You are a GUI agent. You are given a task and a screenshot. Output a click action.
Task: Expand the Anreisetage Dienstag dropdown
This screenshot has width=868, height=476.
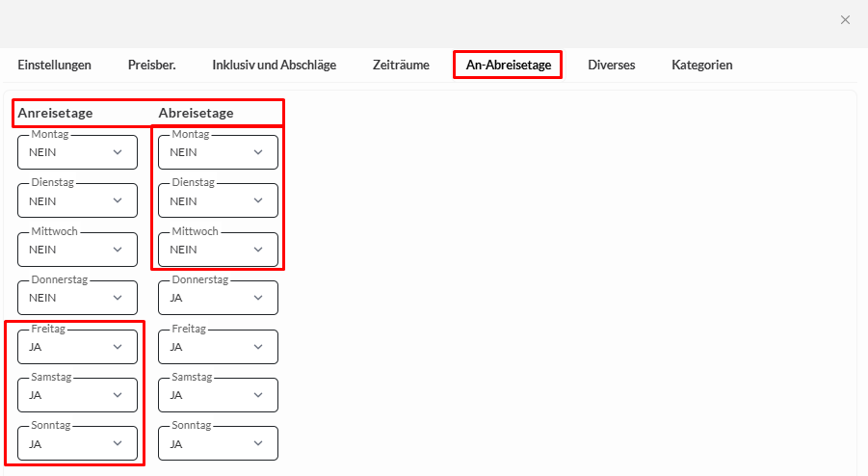(x=77, y=201)
